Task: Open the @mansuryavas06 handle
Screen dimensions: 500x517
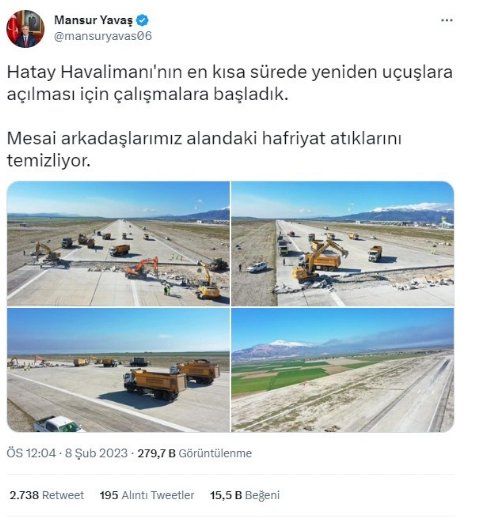Action: (103, 36)
